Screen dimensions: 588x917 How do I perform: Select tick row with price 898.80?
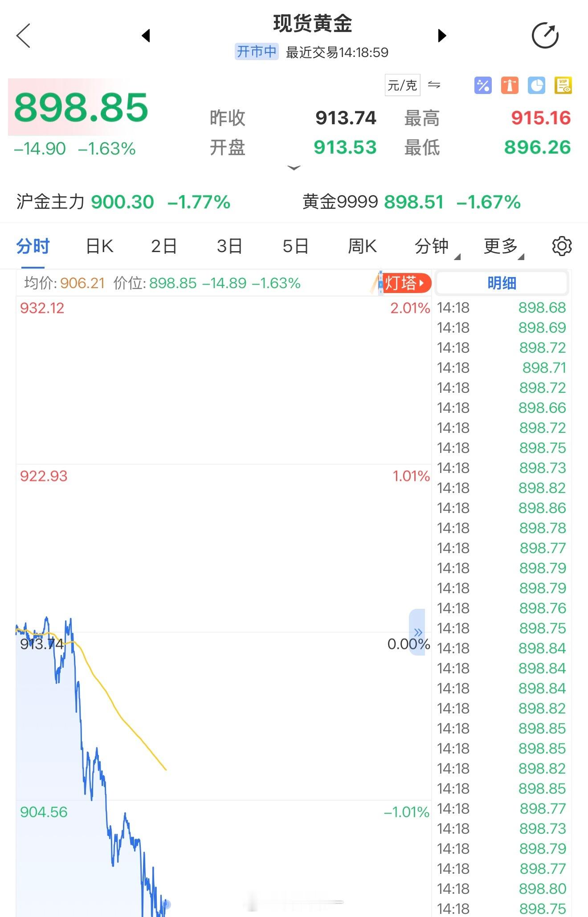point(502,889)
